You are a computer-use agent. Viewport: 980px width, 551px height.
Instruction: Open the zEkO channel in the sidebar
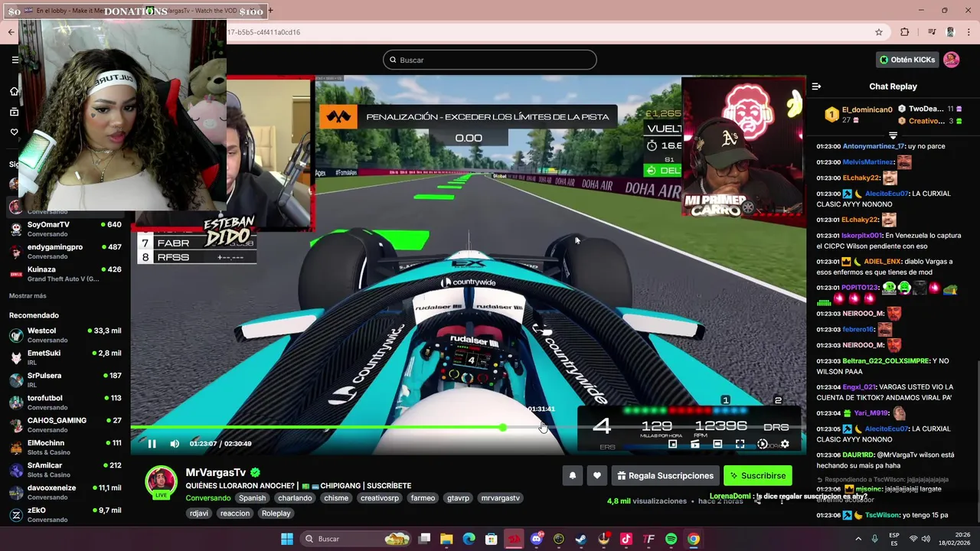pos(65,514)
